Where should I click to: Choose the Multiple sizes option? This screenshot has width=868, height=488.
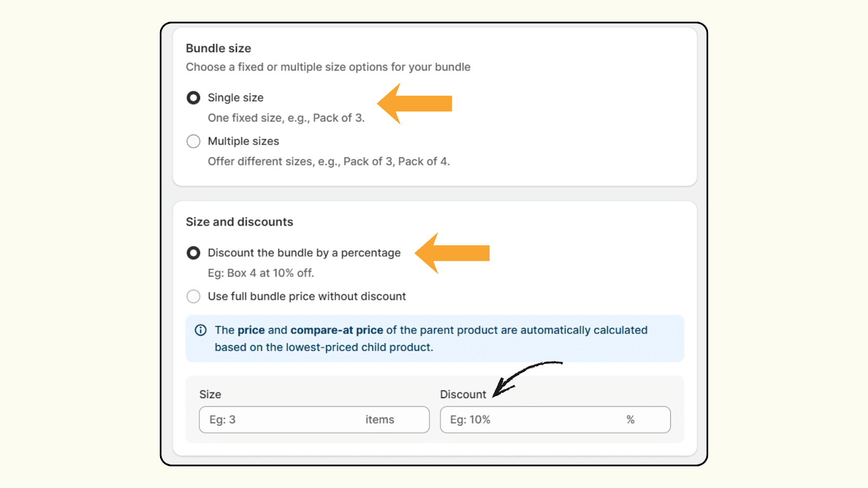[x=193, y=141]
